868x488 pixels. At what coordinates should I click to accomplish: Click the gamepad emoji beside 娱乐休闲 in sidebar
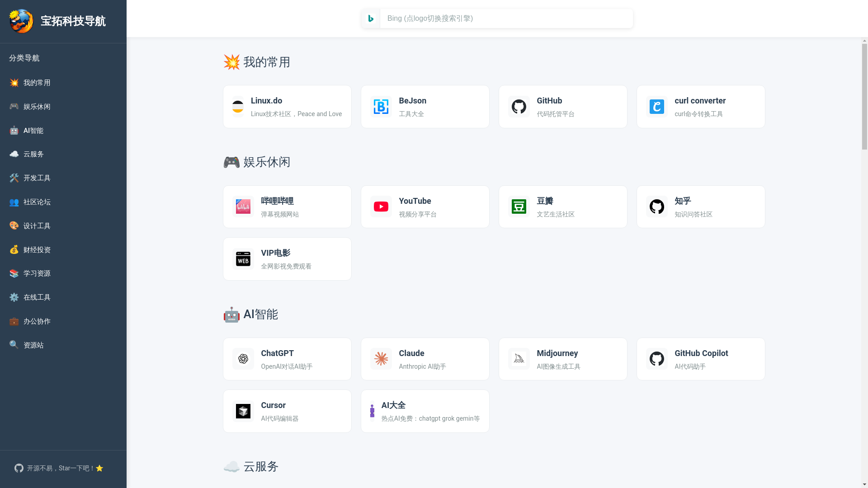click(14, 106)
